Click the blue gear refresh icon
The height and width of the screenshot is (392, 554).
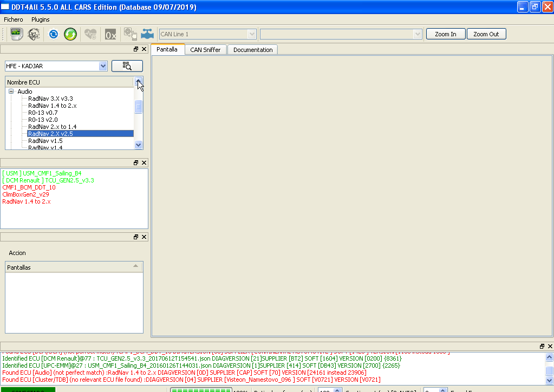tap(54, 34)
